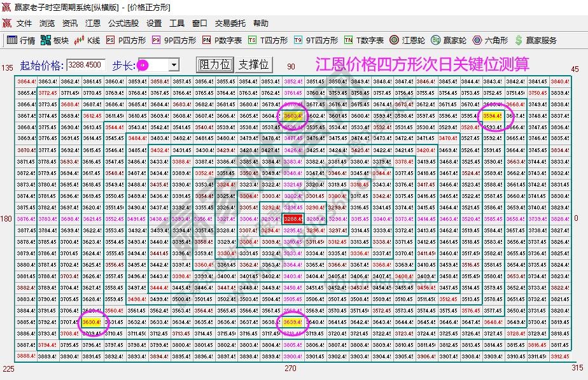Open the 交易委托 trading menu
The image size is (588, 380).
[x=230, y=23]
